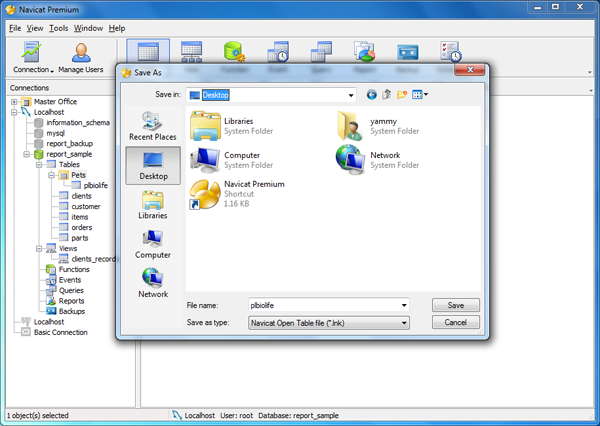Select Desktop in the places bar

pos(153,166)
